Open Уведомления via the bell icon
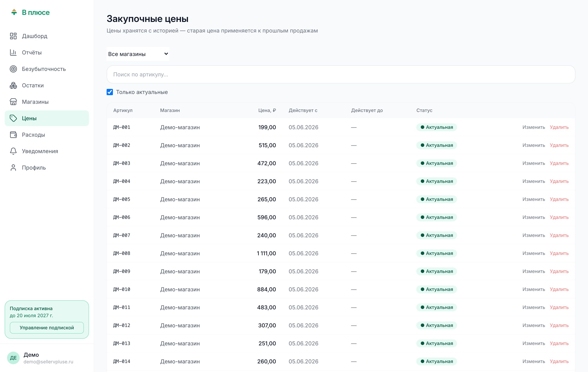Image resolution: width=588 pixels, height=372 pixels. coord(13,151)
